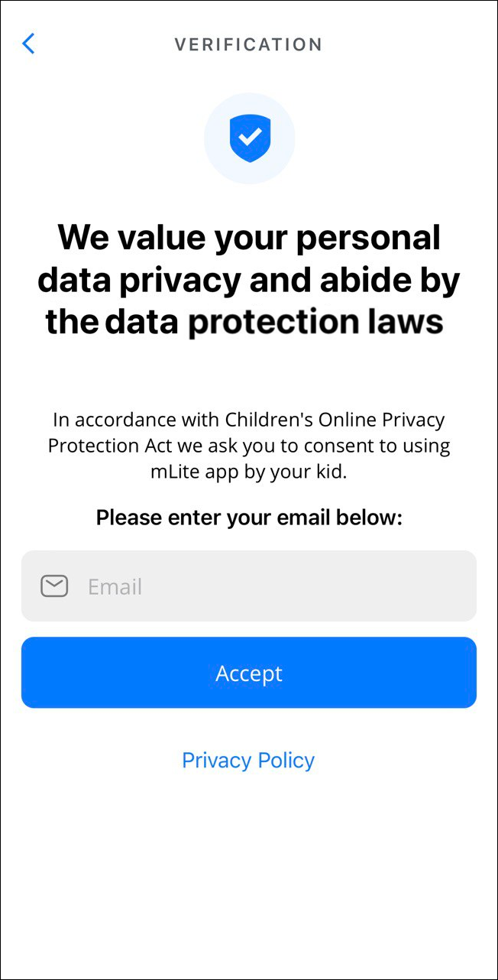Tap the white checkmark inside the shield
The image size is (498, 980).
point(250,138)
